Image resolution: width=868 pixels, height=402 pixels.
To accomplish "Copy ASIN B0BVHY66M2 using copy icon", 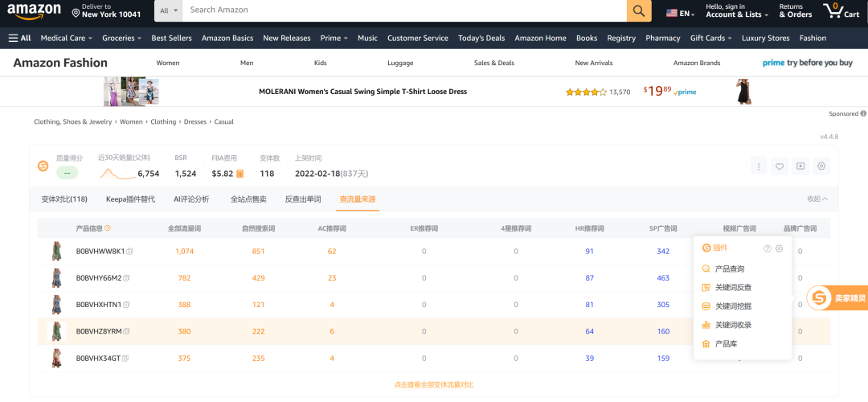I will coord(126,278).
